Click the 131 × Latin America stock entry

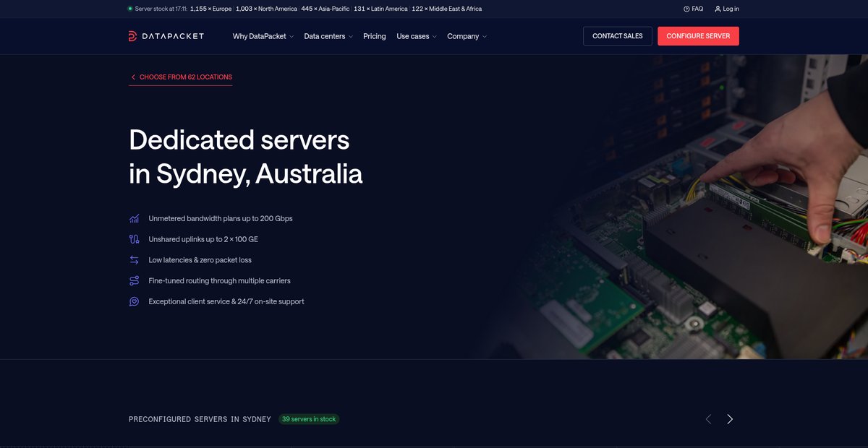[380, 9]
